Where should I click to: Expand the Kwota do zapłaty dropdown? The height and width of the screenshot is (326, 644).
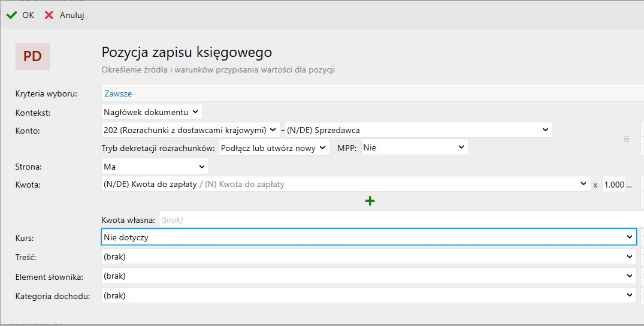(x=345, y=185)
